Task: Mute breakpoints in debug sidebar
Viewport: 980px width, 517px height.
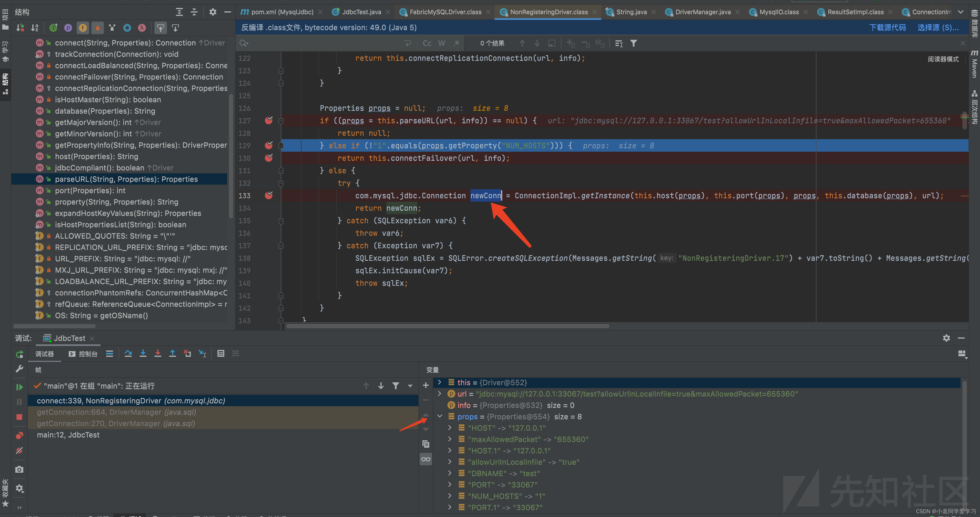Action: coord(19,451)
